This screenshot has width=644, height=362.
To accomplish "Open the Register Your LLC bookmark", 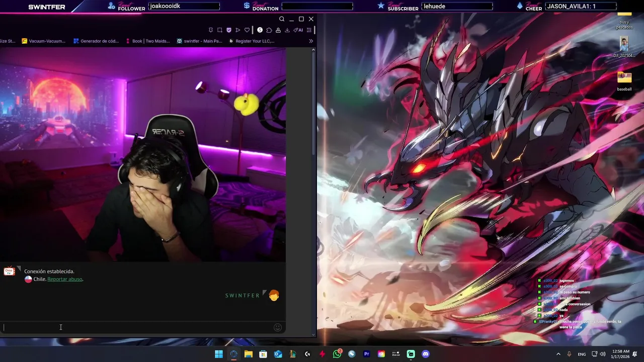I will [252, 41].
